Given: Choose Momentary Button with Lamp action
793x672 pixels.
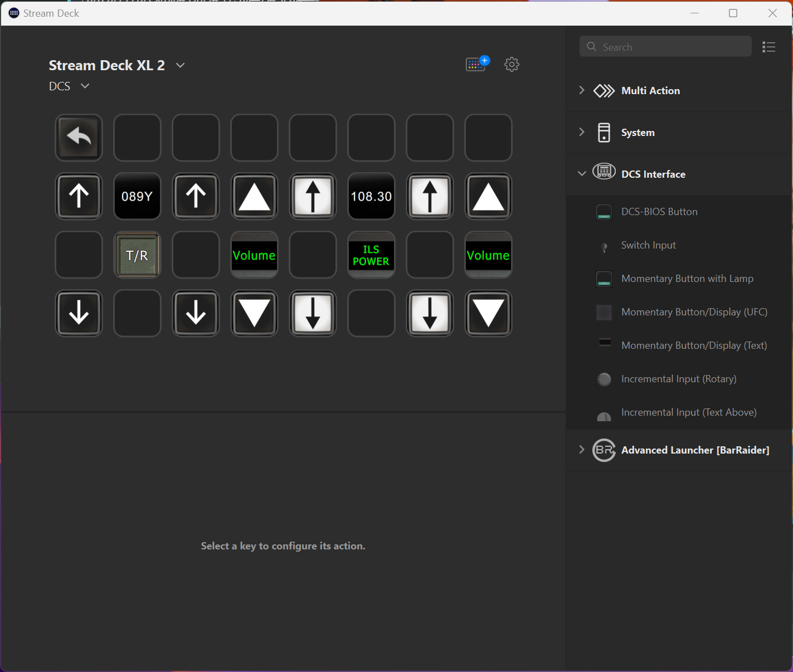Looking at the screenshot, I should pyautogui.click(x=687, y=279).
